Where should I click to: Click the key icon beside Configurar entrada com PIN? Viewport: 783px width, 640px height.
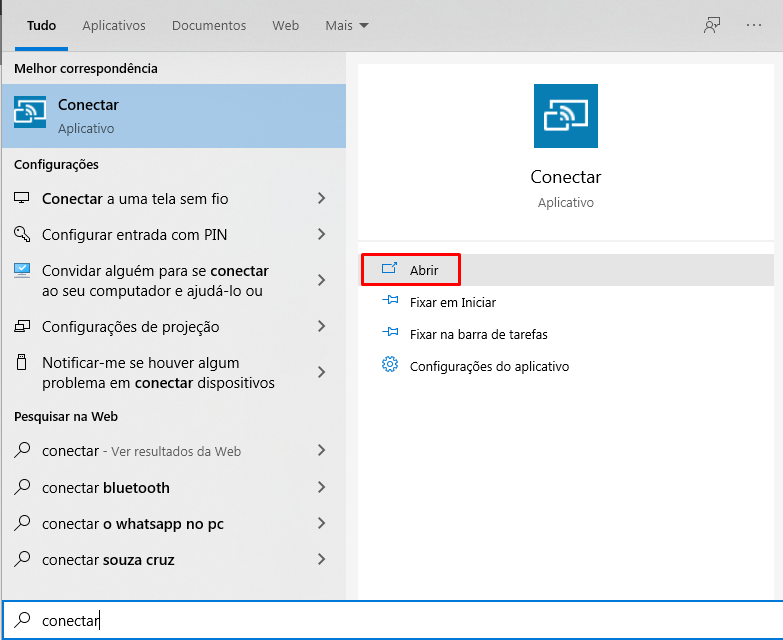click(21, 234)
